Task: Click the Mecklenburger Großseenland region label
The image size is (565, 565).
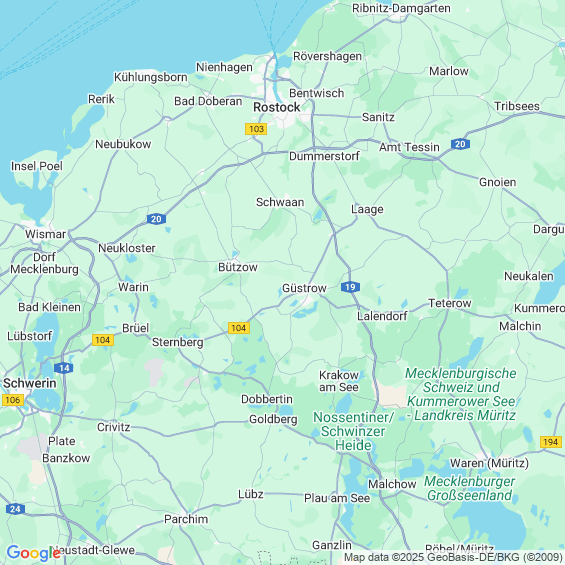Action: tap(470, 488)
